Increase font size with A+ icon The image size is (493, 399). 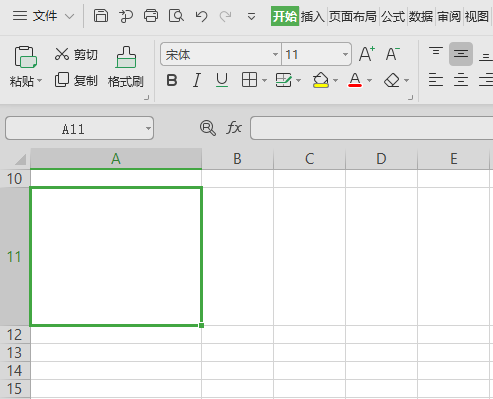click(367, 54)
